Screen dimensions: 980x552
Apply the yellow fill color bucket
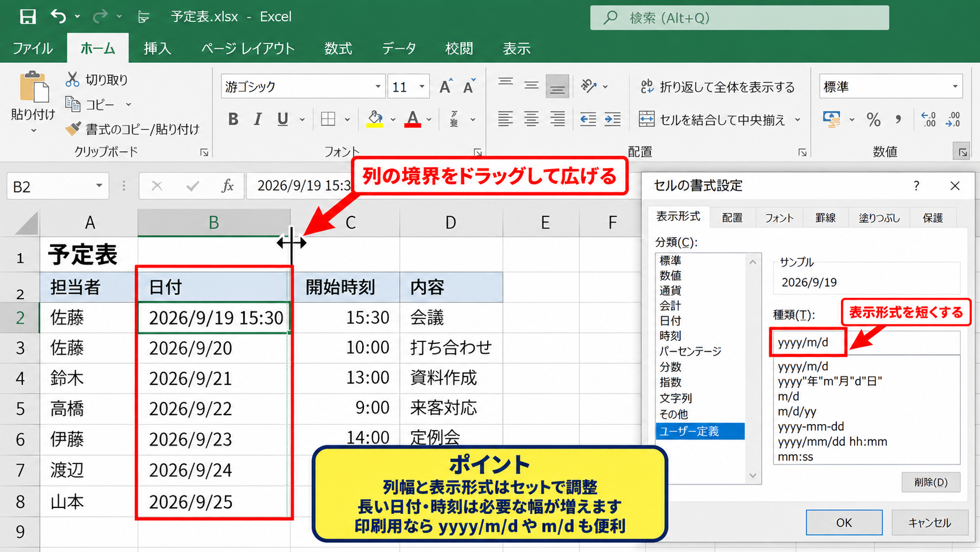pos(375,119)
